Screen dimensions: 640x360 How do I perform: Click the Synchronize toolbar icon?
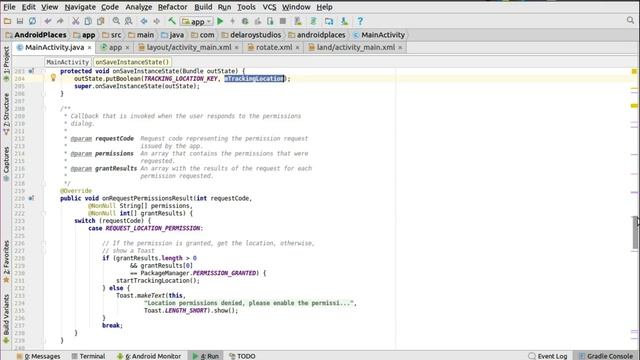32,21
